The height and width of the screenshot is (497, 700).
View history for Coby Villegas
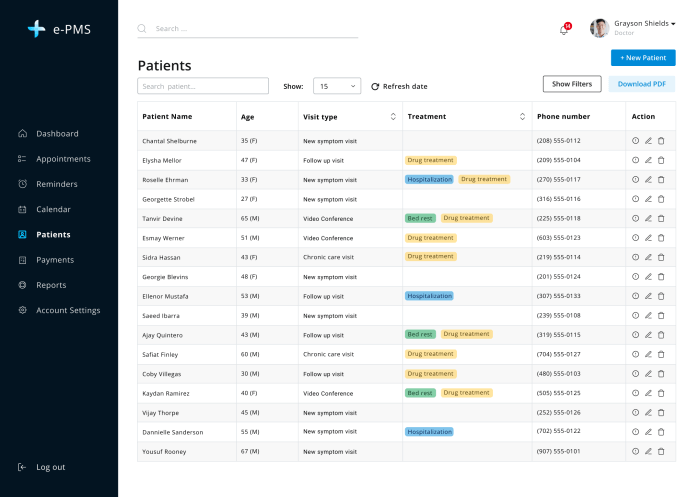click(x=635, y=374)
